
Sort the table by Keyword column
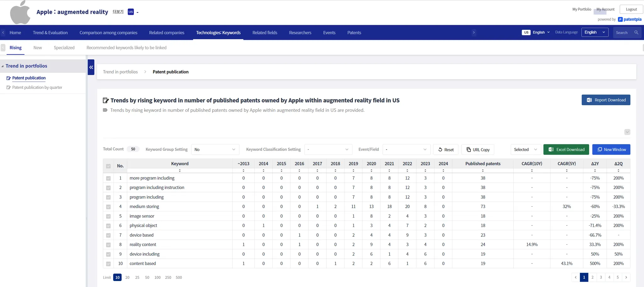coord(180,171)
